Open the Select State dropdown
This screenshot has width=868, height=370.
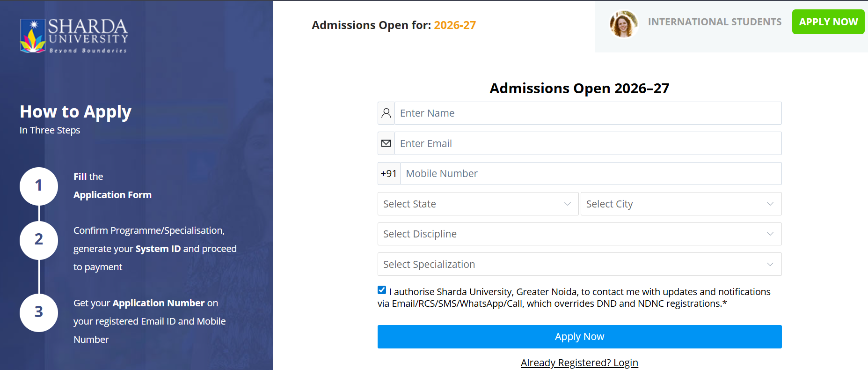[478, 204]
